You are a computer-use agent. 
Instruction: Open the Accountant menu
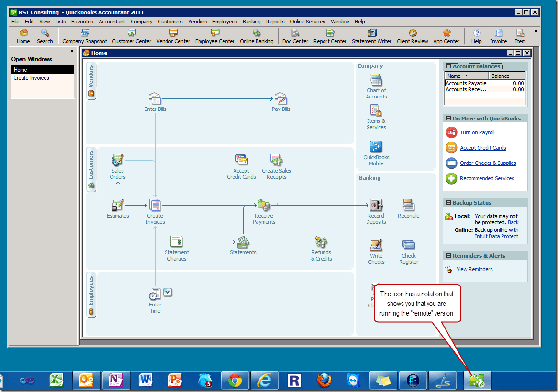(112, 22)
